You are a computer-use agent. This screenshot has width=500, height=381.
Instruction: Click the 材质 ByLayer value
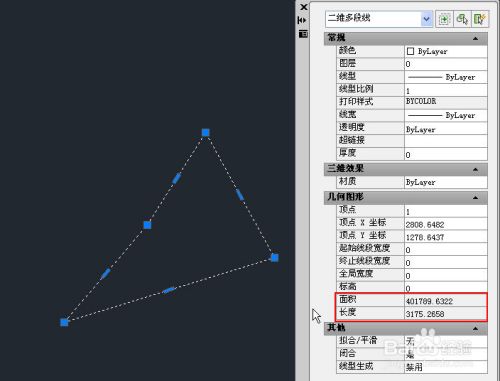tap(446, 182)
